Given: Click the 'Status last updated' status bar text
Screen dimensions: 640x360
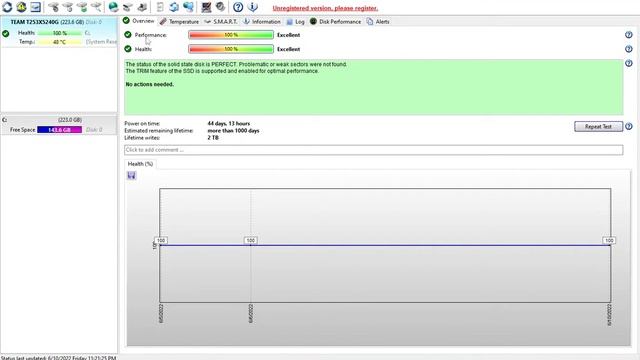Looking at the screenshot, I should (x=58, y=358).
